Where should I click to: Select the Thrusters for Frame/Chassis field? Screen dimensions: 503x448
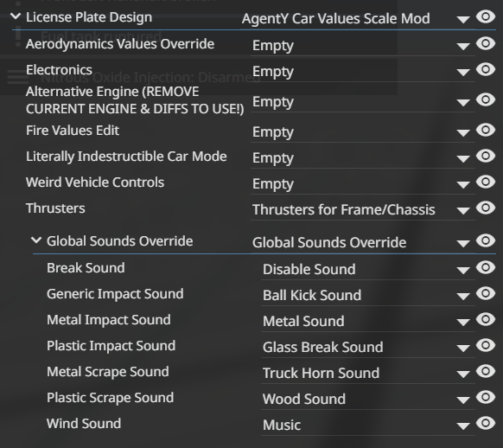pos(362,210)
